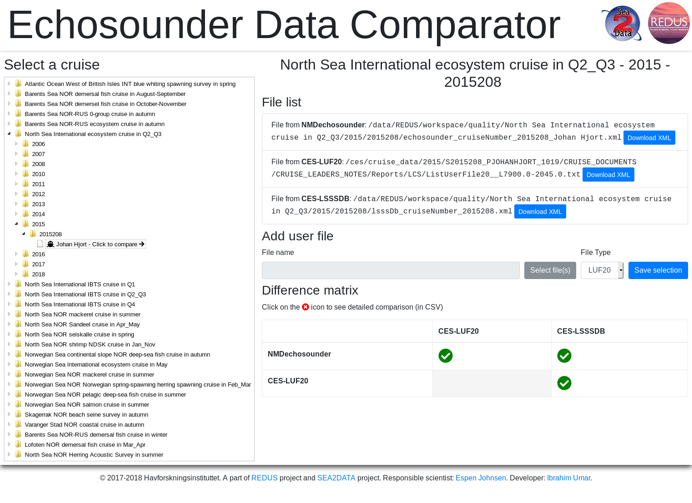Viewport: 692px width, 503px height.
Task: Open Johan Hjort - Click to compare item
Action: pos(96,244)
